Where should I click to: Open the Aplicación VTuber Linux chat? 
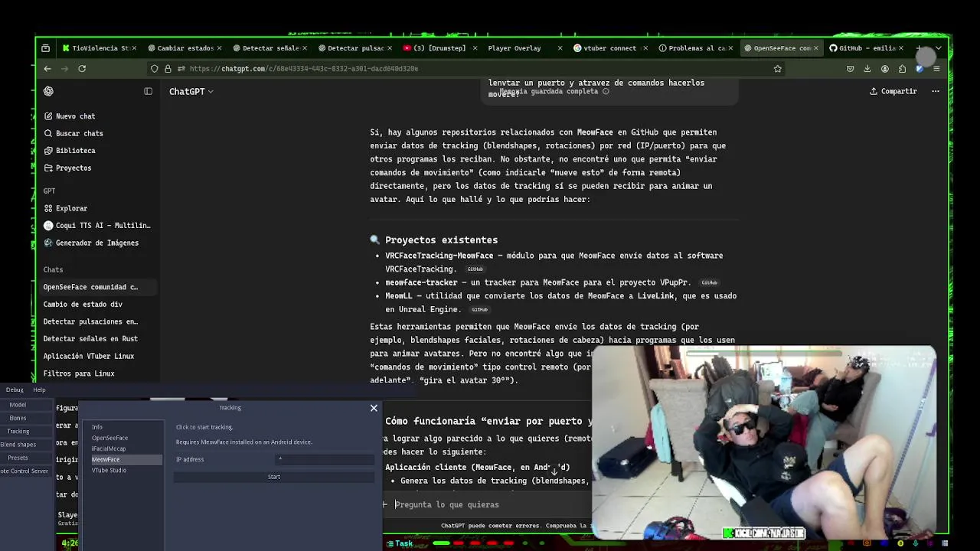tap(98, 357)
